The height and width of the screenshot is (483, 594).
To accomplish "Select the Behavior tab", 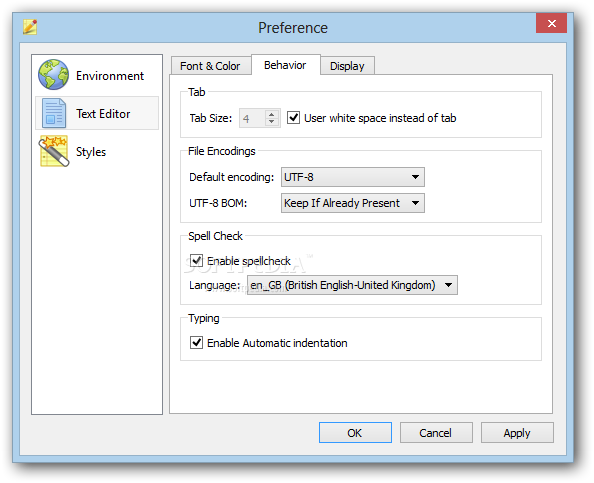I will (285, 65).
